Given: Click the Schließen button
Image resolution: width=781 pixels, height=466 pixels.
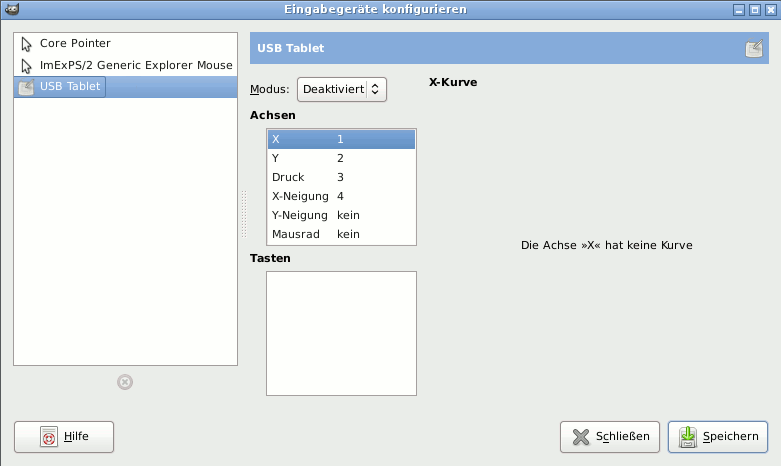Looking at the screenshot, I should click(610, 437).
